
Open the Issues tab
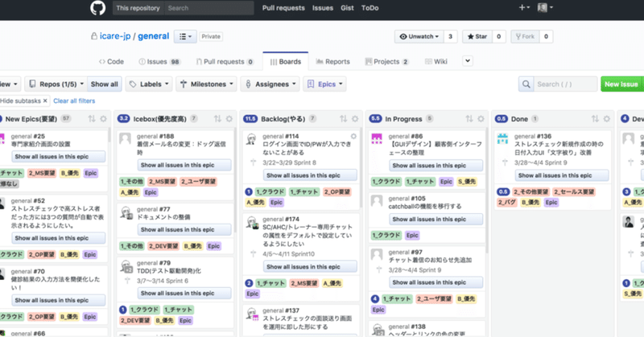point(159,62)
